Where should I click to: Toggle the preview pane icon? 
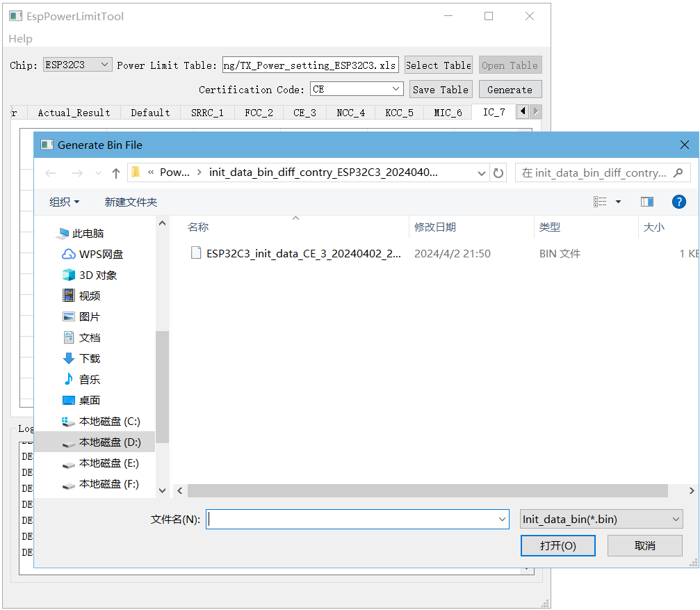tap(647, 202)
